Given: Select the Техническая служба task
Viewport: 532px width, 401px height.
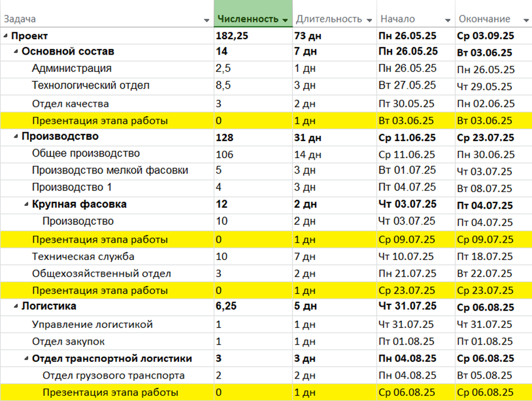Looking at the screenshot, I should [83, 257].
